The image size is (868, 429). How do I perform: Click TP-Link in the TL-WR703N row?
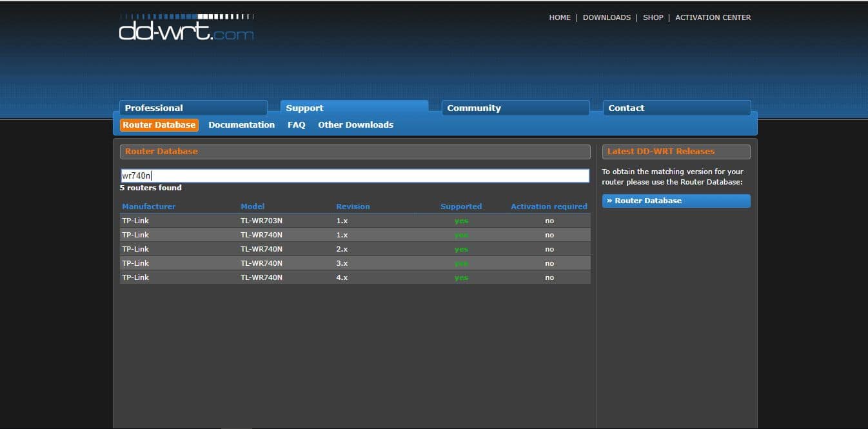click(135, 221)
